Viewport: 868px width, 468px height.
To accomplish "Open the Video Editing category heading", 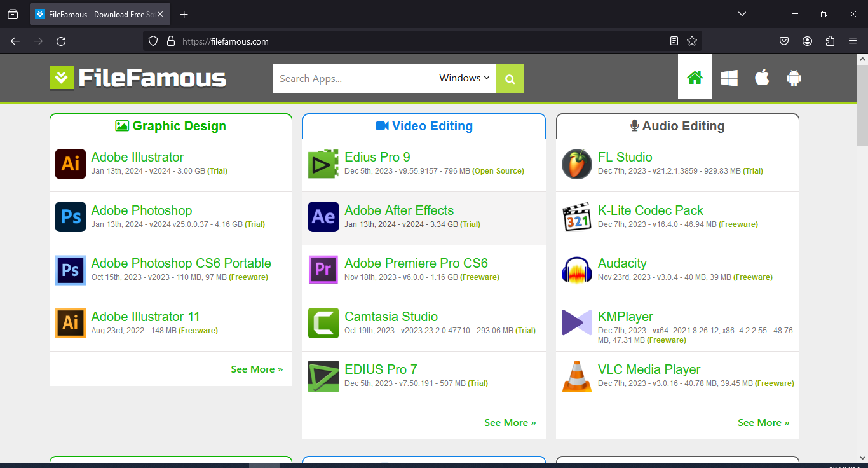I will pyautogui.click(x=424, y=126).
